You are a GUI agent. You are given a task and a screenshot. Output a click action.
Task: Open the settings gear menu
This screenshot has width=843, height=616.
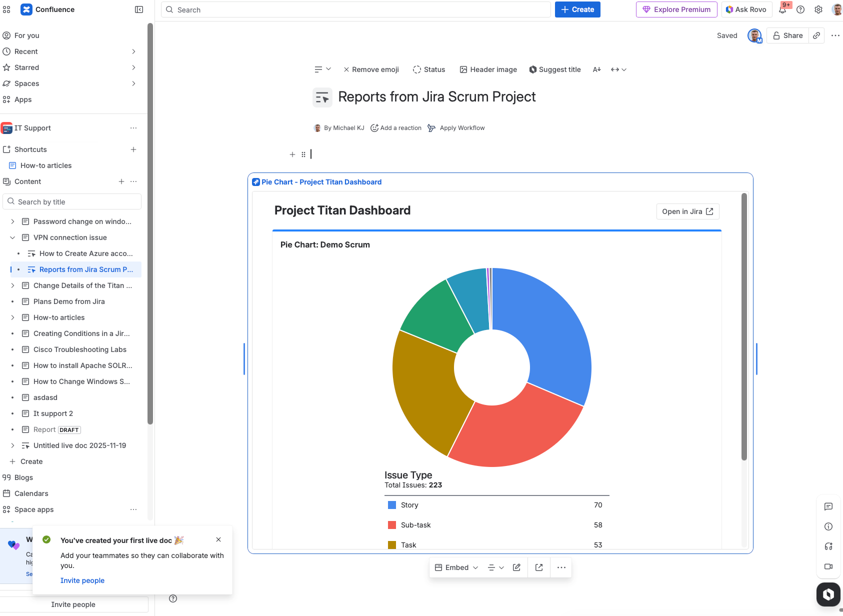818,9
